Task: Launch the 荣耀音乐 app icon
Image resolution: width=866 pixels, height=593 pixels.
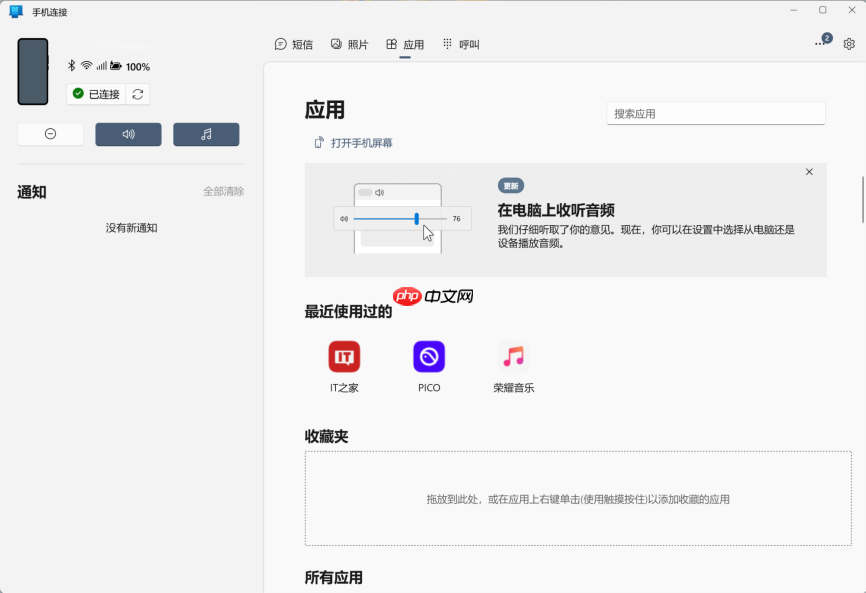Action: [x=514, y=357]
